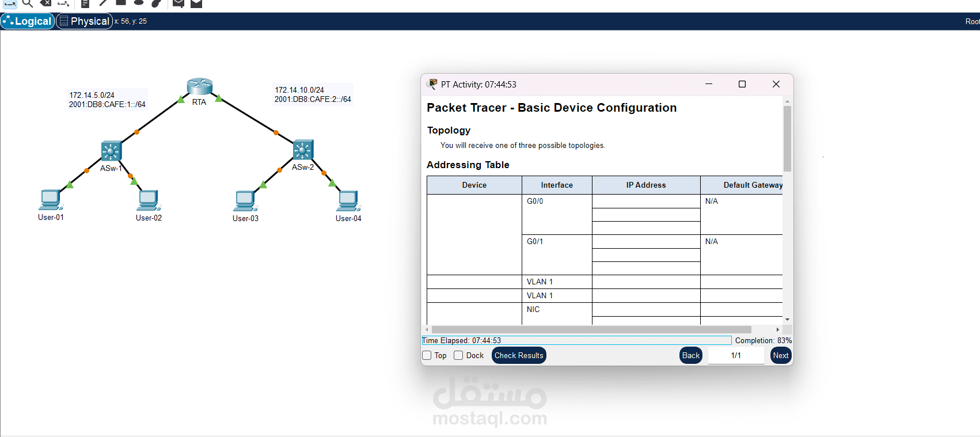
Task: Add a Complex PDU with the open envelope
Action: [x=196, y=3]
